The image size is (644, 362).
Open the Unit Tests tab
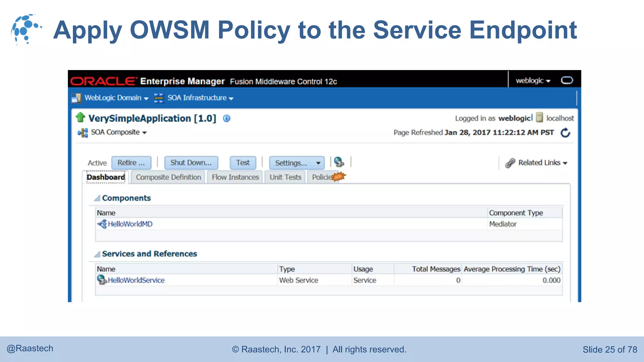tap(285, 177)
